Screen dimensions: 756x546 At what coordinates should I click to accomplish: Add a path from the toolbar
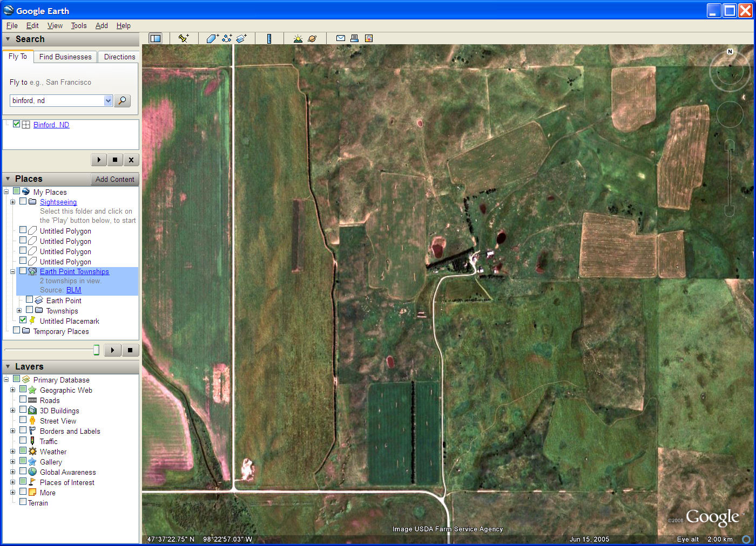[x=227, y=38]
